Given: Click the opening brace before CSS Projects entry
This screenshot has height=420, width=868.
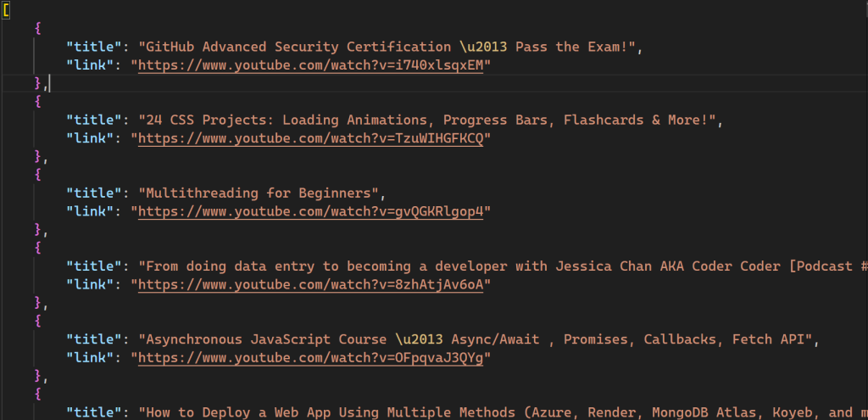Looking at the screenshot, I should pyautogui.click(x=38, y=102).
